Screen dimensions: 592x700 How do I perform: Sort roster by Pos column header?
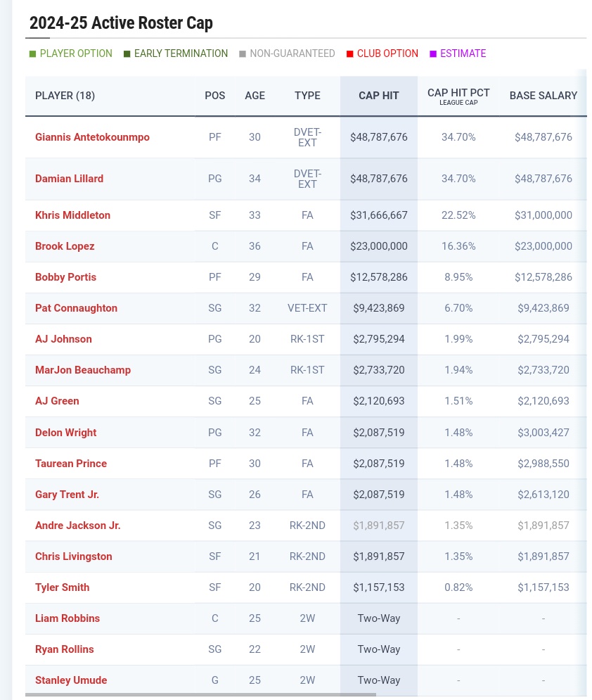(215, 96)
